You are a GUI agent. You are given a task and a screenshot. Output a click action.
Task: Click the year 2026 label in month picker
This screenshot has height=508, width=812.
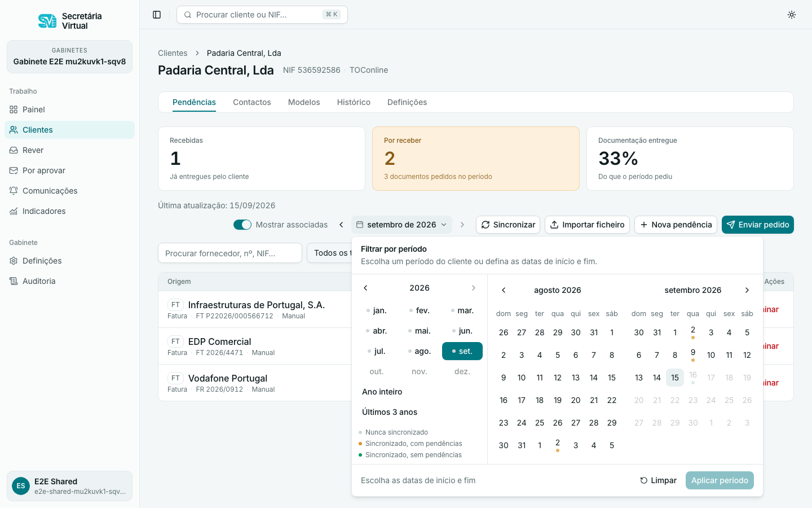[420, 288]
